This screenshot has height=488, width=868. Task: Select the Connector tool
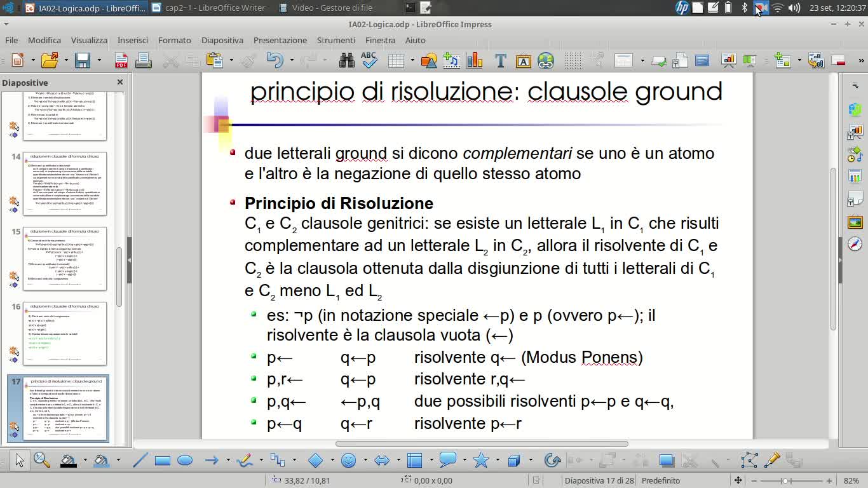(x=277, y=460)
